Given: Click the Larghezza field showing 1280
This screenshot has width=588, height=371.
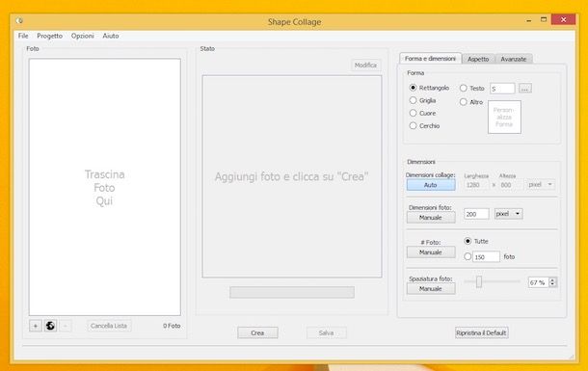Looking at the screenshot, I should 476,185.
